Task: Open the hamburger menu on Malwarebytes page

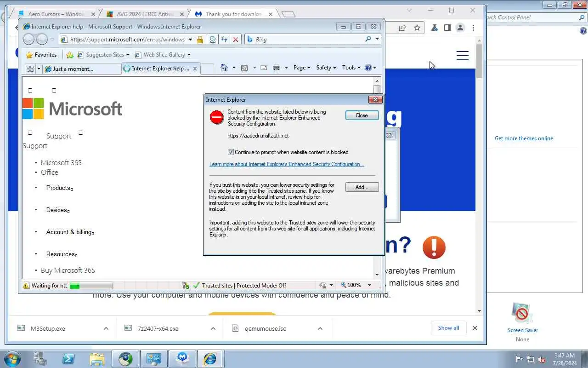Action: tap(463, 56)
